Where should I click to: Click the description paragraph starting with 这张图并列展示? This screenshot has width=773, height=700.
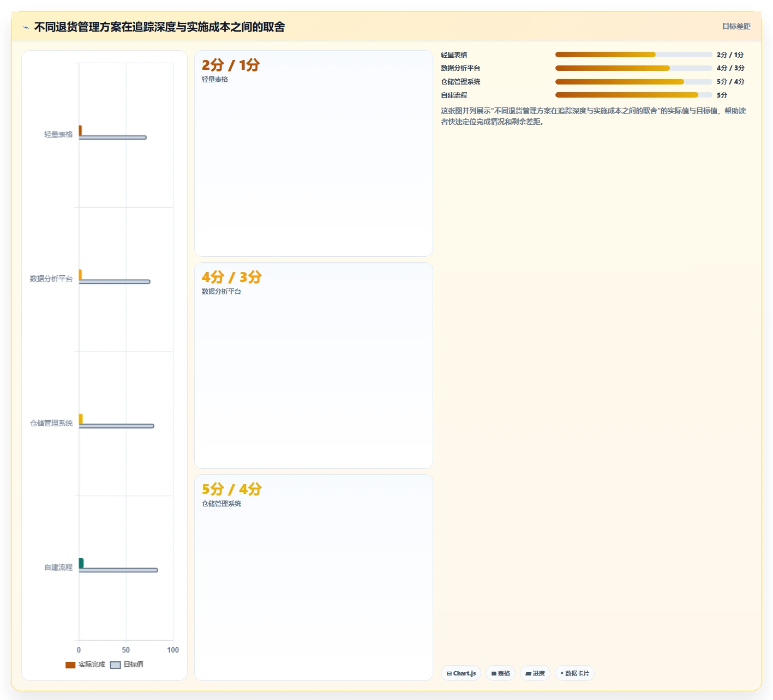click(594, 116)
